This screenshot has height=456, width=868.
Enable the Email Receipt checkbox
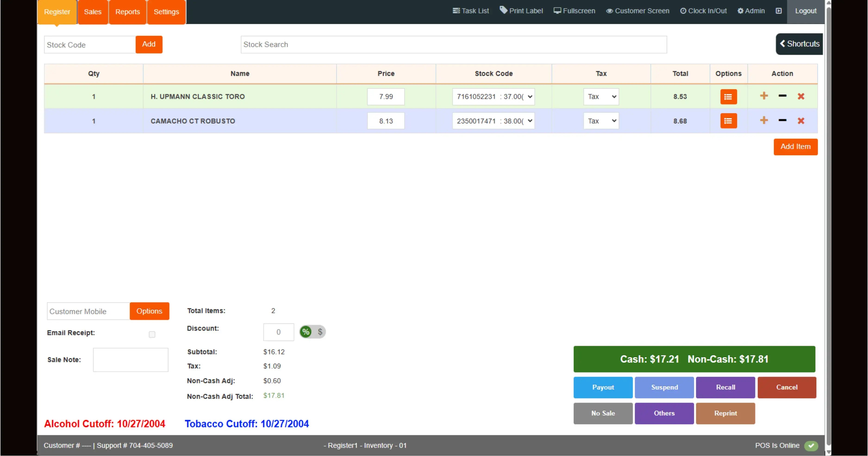tap(152, 334)
